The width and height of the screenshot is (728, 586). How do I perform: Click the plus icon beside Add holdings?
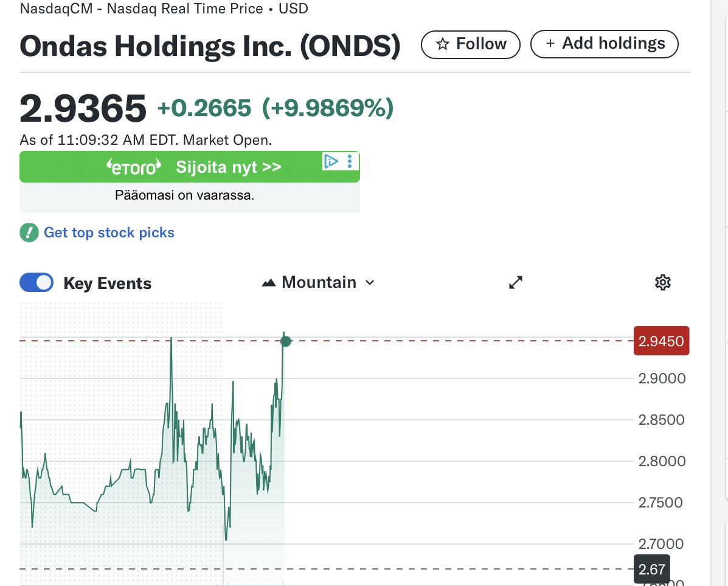550,44
